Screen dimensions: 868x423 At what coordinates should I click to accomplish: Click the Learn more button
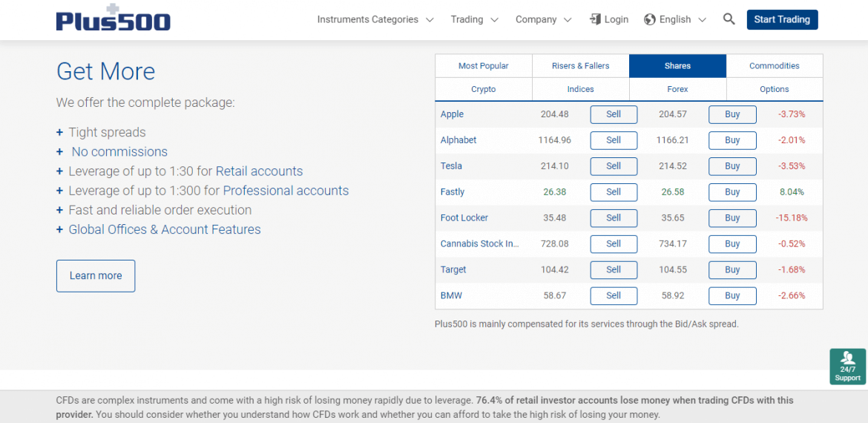tap(96, 276)
